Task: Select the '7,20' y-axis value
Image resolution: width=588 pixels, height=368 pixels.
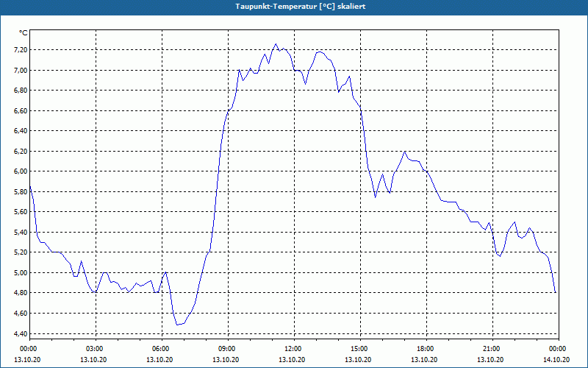Action: tap(21, 50)
